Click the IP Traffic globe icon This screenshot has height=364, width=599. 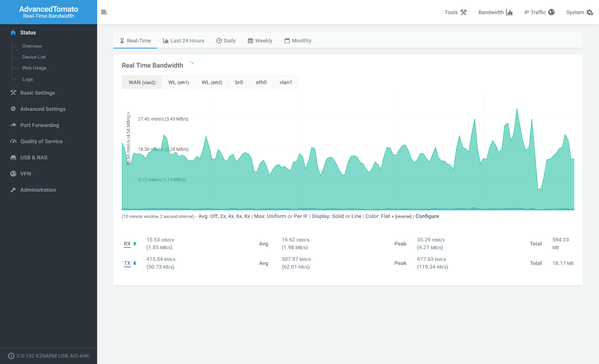pyautogui.click(x=551, y=12)
